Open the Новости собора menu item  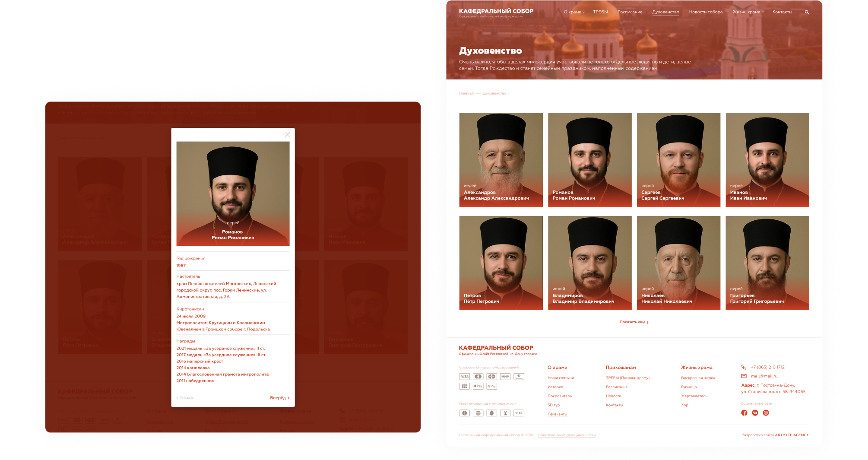click(706, 12)
